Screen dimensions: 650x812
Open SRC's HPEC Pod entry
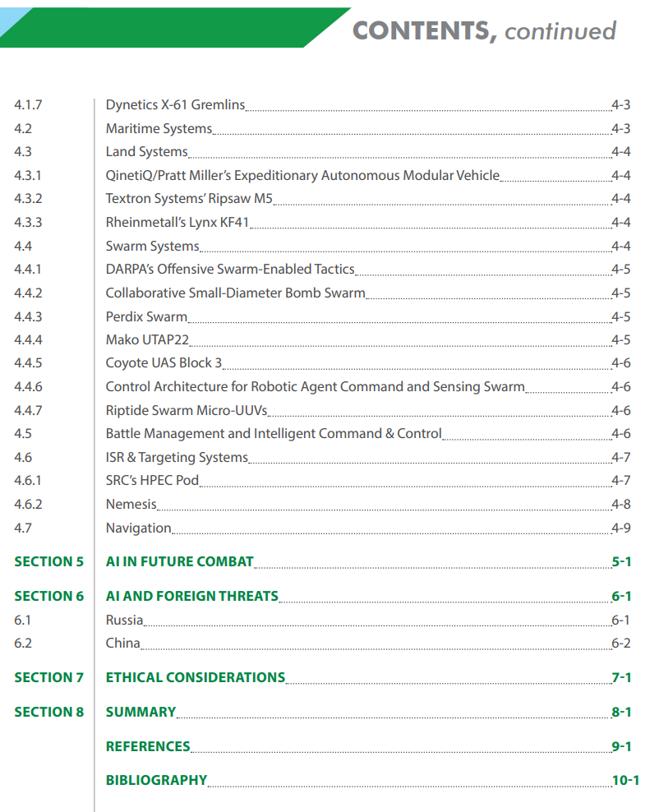152,481
